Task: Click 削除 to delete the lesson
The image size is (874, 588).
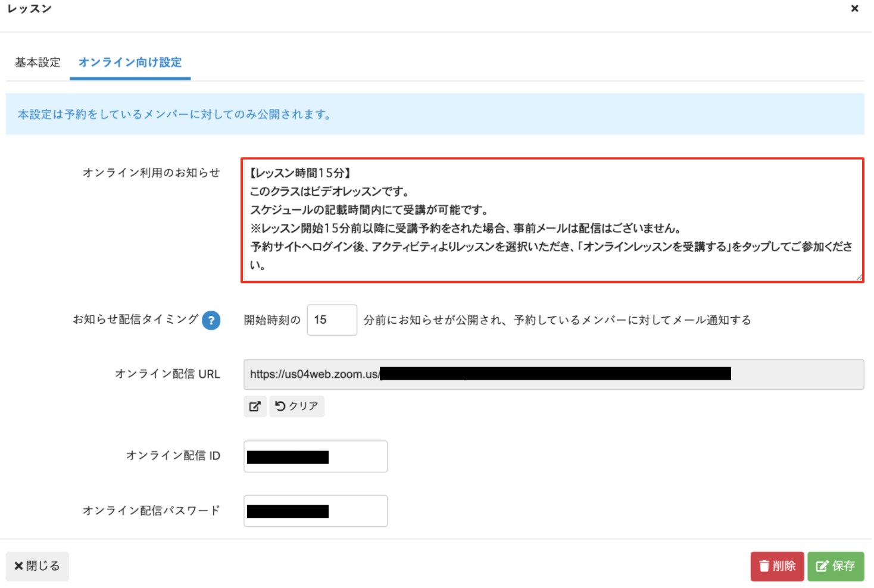Action: point(777,566)
